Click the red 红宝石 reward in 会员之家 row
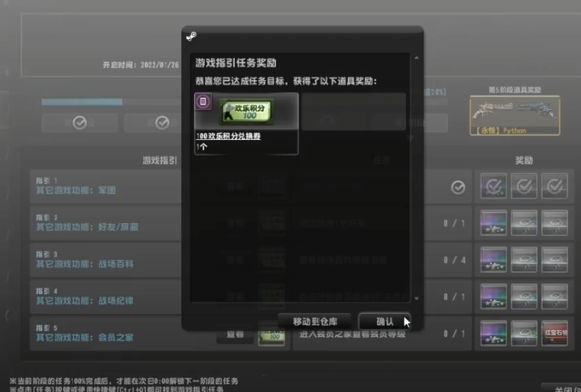The height and width of the screenshot is (392, 581). click(x=554, y=333)
